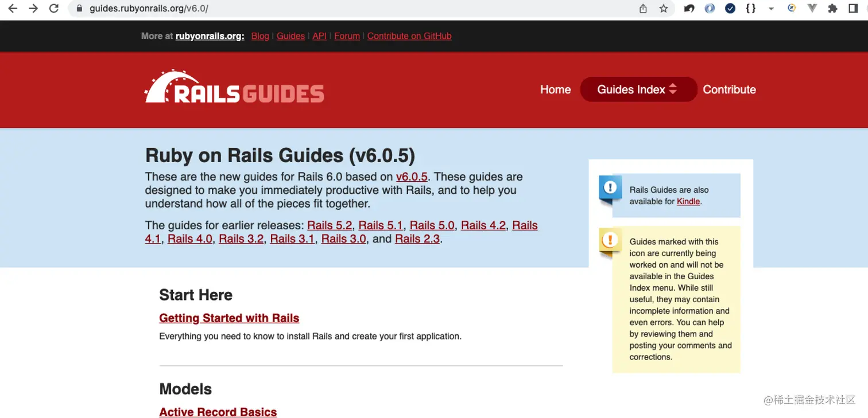Click the Start Here heading
This screenshot has width=868, height=418.
point(196,295)
